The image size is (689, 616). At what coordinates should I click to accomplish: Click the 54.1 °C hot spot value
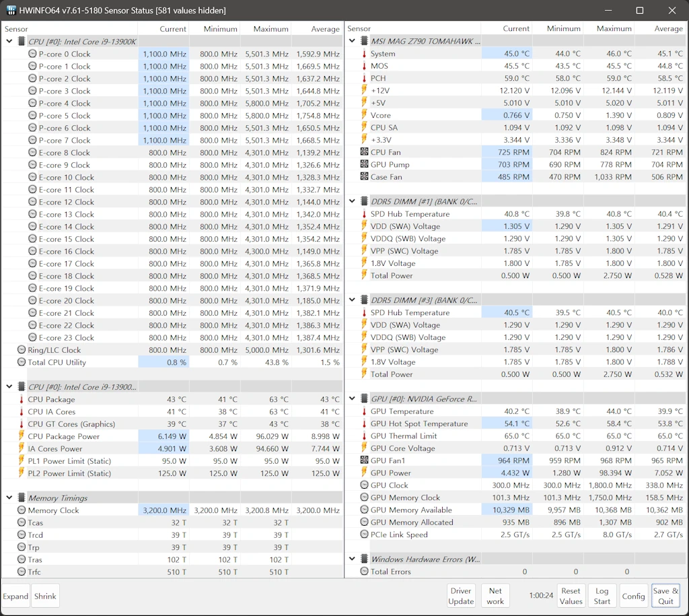(x=517, y=423)
